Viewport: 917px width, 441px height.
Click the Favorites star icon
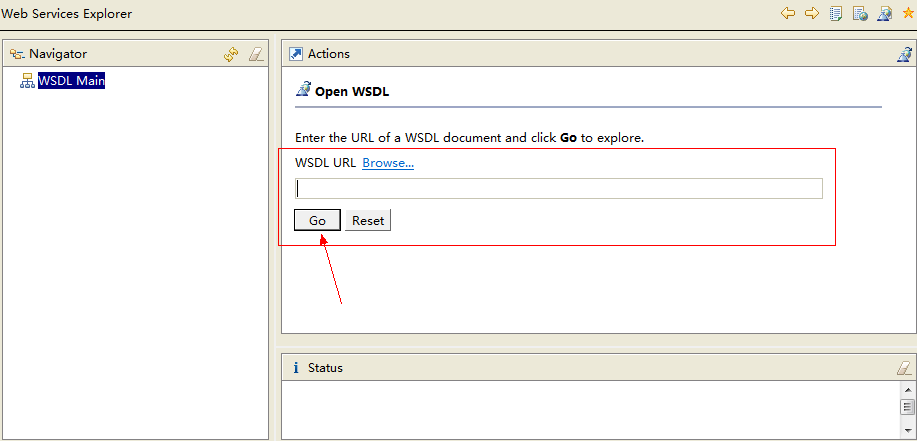pos(908,14)
